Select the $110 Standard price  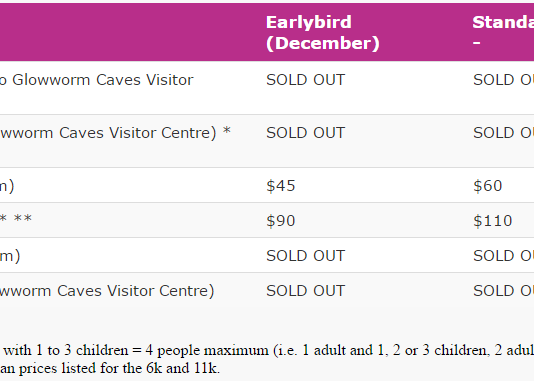tap(492, 221)
